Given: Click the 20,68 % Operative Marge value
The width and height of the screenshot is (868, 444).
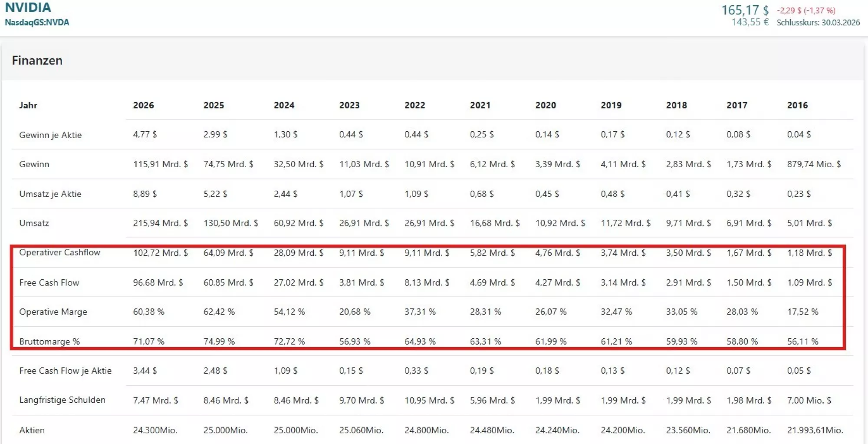Looking at the screenshot, I should click(x=355, y=312).
